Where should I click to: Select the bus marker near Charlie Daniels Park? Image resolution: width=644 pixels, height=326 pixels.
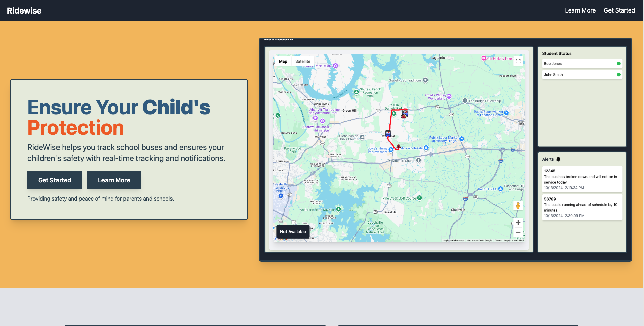405,113
